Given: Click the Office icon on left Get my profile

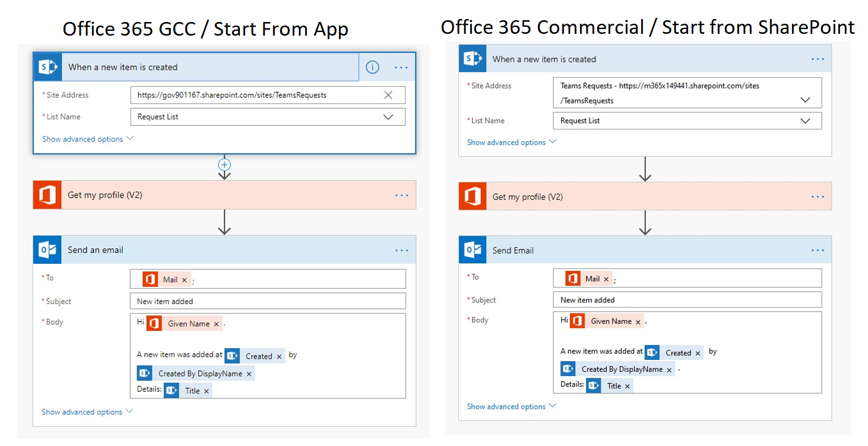Looking at the screenshot, I should [x=47, y=195].
